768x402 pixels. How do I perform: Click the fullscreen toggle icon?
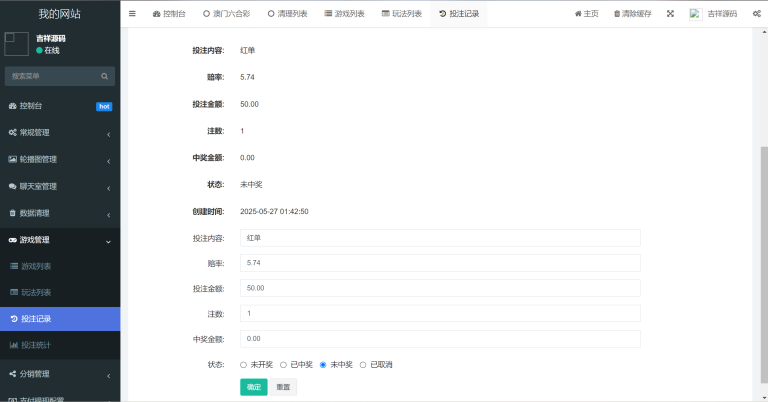(x=670, y=14)
